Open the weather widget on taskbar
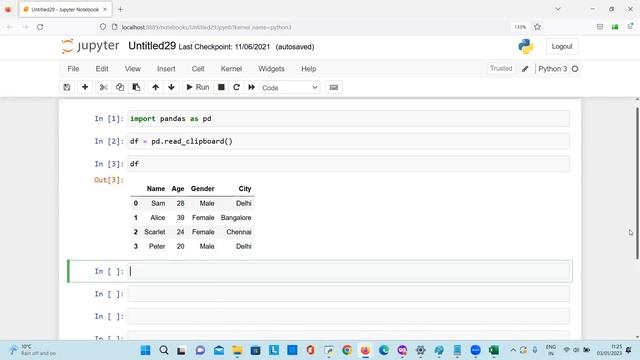The height and width of the screenshot is (360, 640). pyautogui.click(x=33, y=350)
